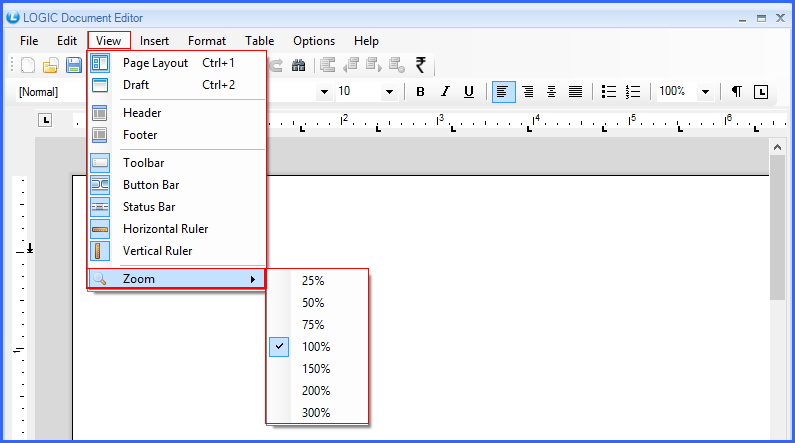Open the Format menu
This screenshot has width=795, height=443.
[207, 41]
